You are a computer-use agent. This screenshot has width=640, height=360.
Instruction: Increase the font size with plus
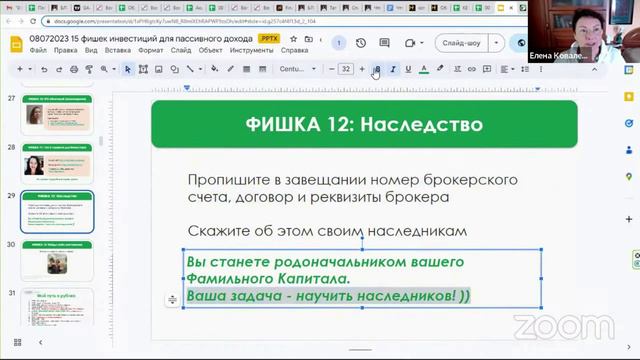point(362,69)
